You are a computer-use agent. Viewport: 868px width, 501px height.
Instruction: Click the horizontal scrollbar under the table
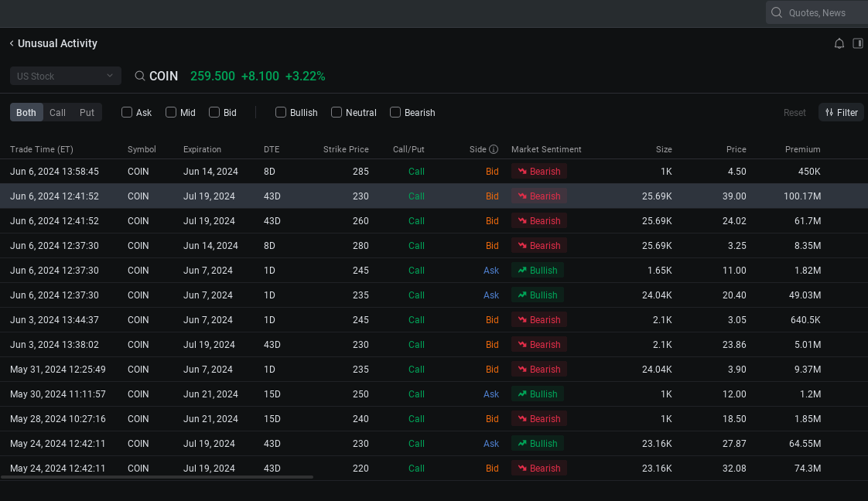[x=157, y=477]
